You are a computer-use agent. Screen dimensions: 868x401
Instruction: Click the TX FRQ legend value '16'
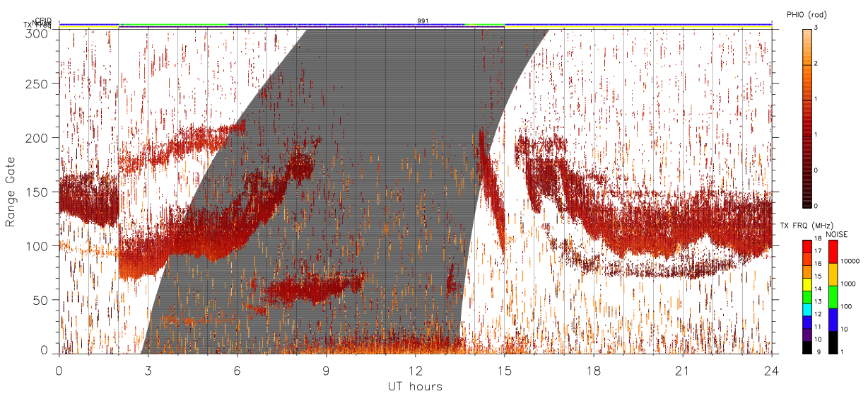click(817, 264)
